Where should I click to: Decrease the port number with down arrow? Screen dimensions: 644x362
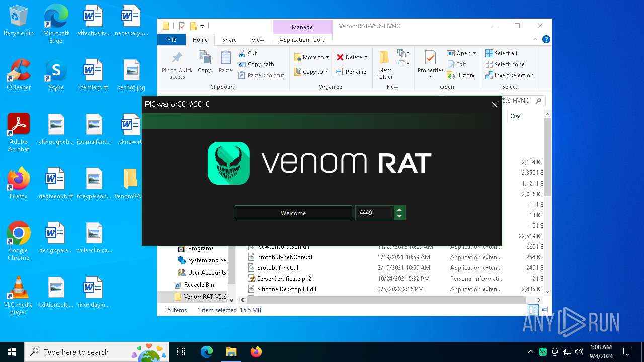point(399,216)
